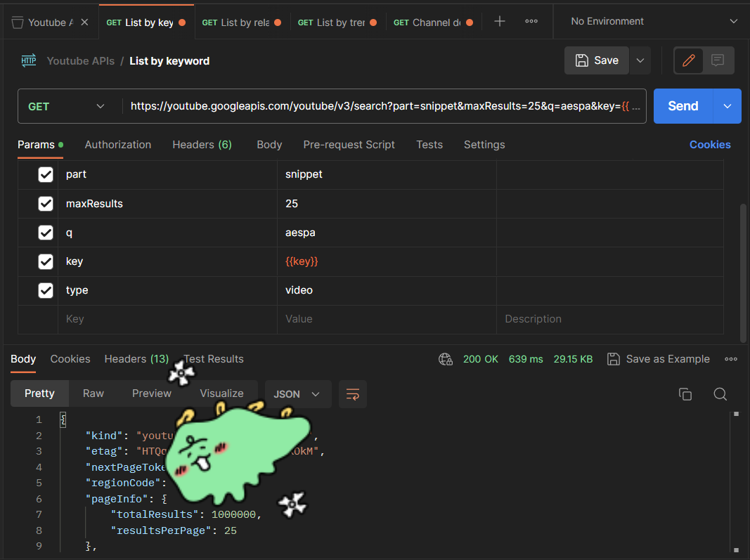The height and width of the screenshot is (560, 750).
Task: Click the 639 ms response time
Action: tap(526, 359)
